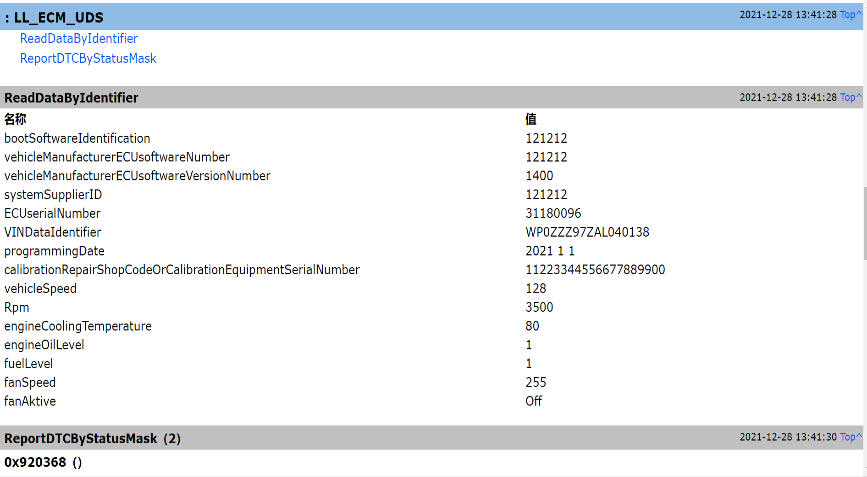Screen dimensions: 867x477
Task: Click Top link in ReportDTCByStatusMask header
Action: [850, 437]
